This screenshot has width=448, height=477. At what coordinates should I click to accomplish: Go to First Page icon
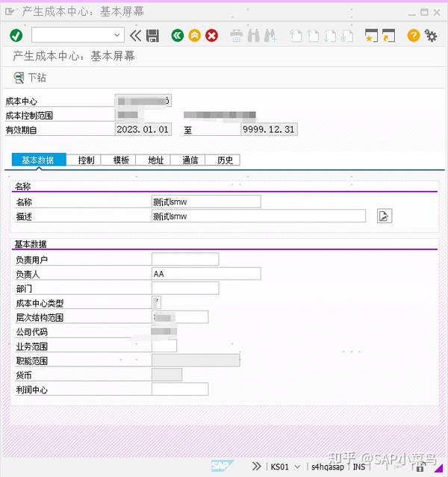click(x=296, y=36)
